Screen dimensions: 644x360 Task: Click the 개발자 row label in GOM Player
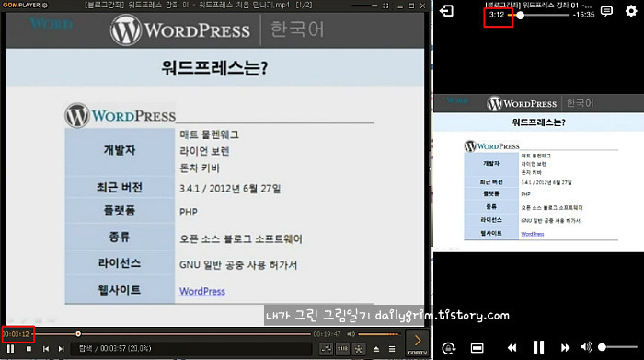coord(120,150)
